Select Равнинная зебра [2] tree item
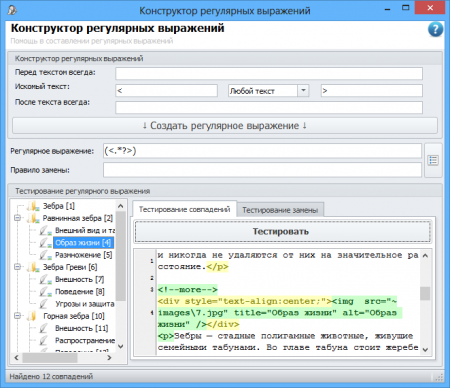450x388 pixels. click(78, 218)
